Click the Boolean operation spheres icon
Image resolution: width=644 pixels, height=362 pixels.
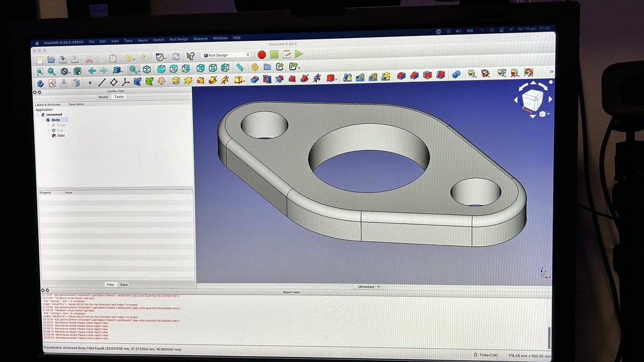(456, 75)
